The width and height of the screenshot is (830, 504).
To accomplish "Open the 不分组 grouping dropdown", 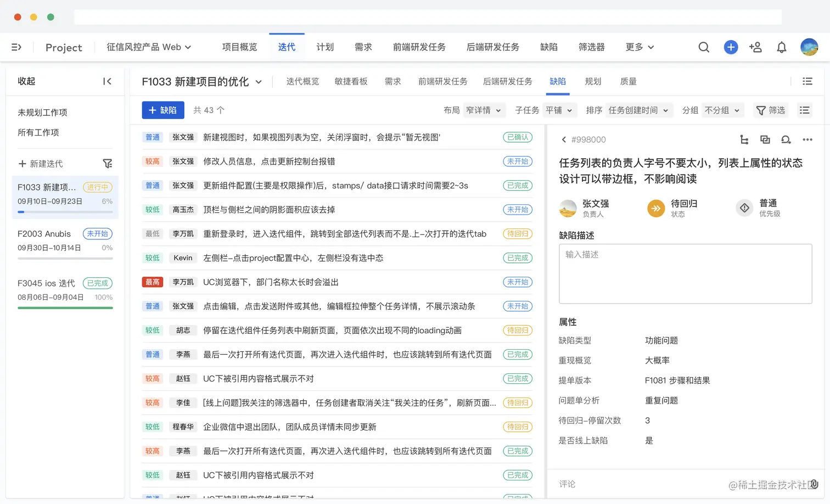I will [x=722, y=110].
